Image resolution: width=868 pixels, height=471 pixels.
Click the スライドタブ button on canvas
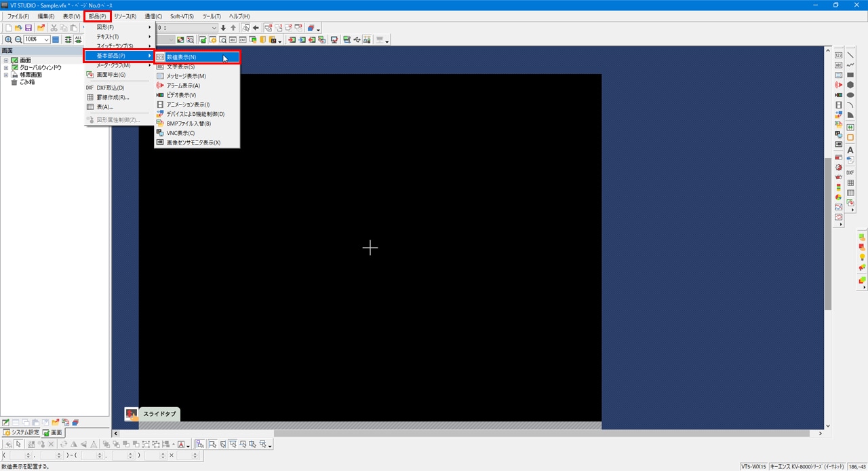[159, 414]
